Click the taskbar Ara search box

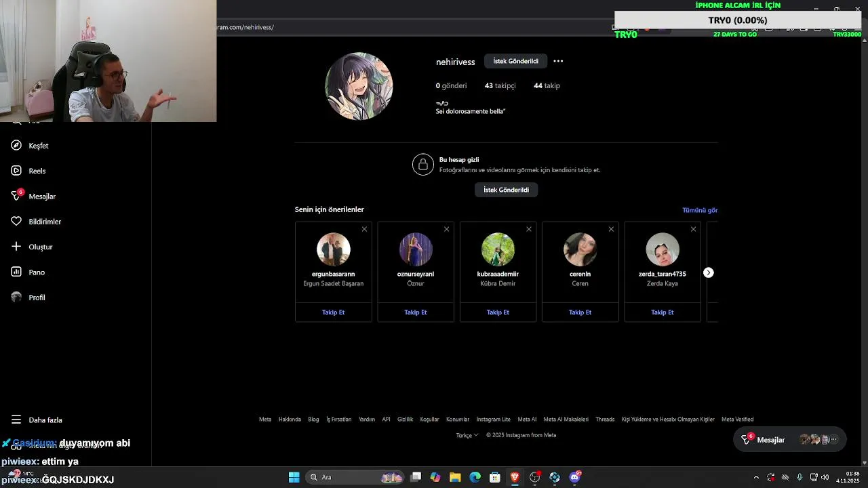(x=355, y=477)
